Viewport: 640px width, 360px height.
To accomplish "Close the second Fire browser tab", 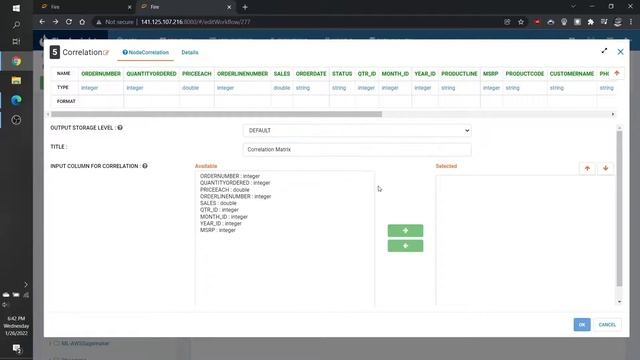I will click(229, 7).
